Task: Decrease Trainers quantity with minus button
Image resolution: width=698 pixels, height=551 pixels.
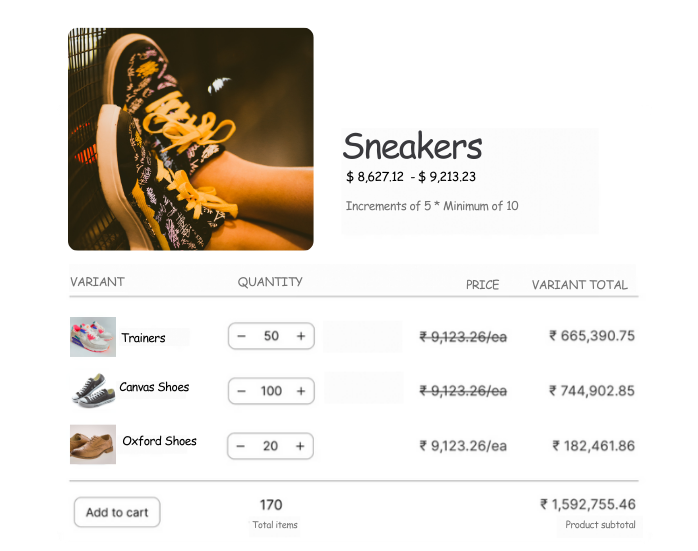Action: click(x=242, y=336)
